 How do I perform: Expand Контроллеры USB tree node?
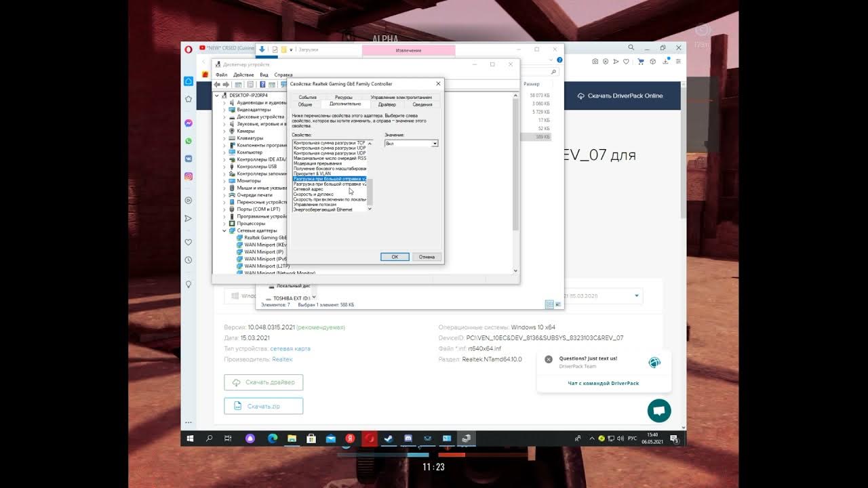(224, 167)
